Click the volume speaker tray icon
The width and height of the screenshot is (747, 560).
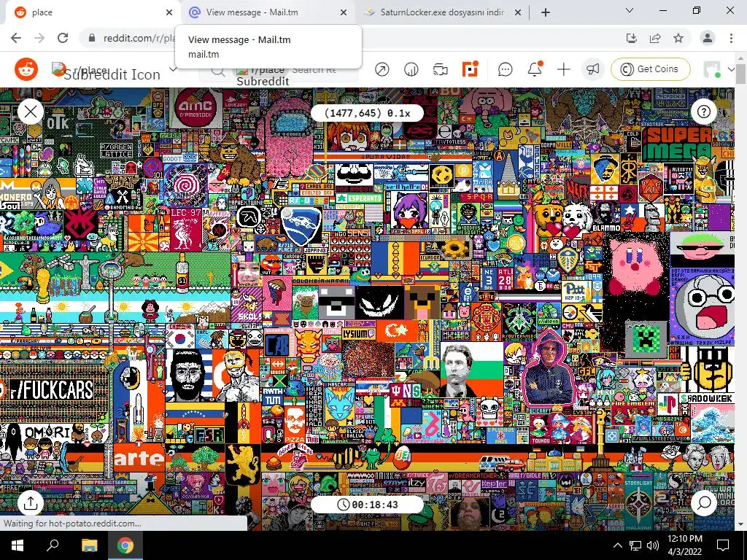point(653,545)
